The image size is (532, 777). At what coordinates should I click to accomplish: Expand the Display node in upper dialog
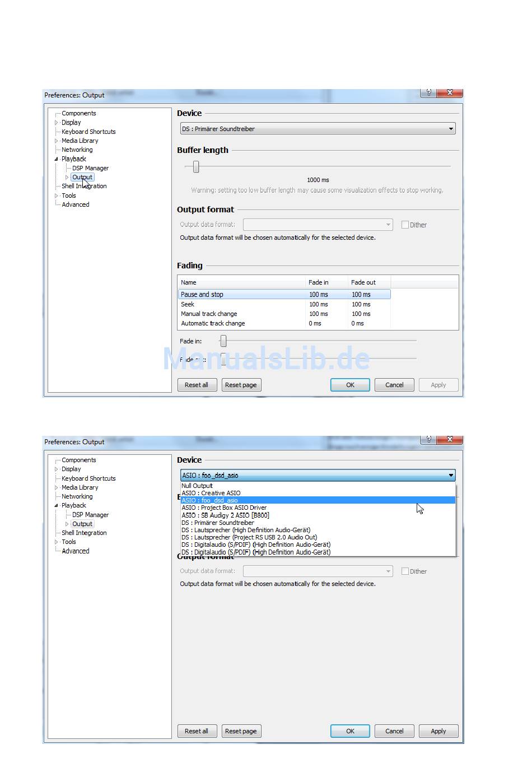[57, 123]
